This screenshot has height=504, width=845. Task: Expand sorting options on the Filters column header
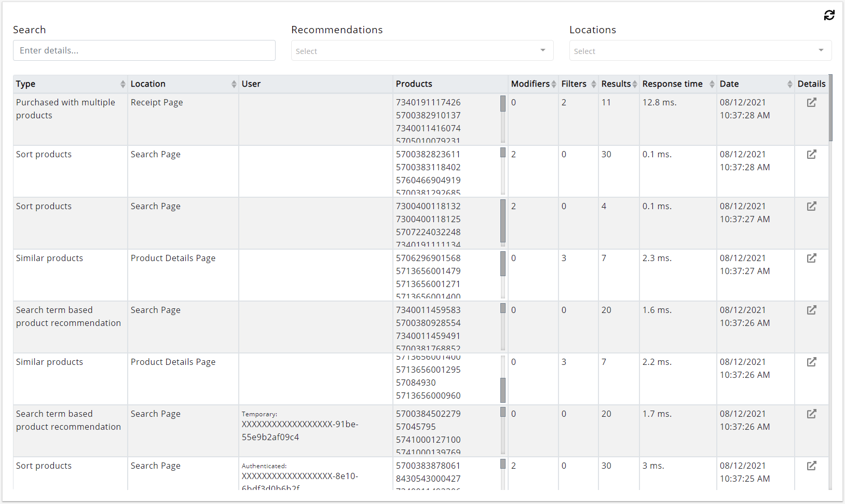tap(593, 84)
